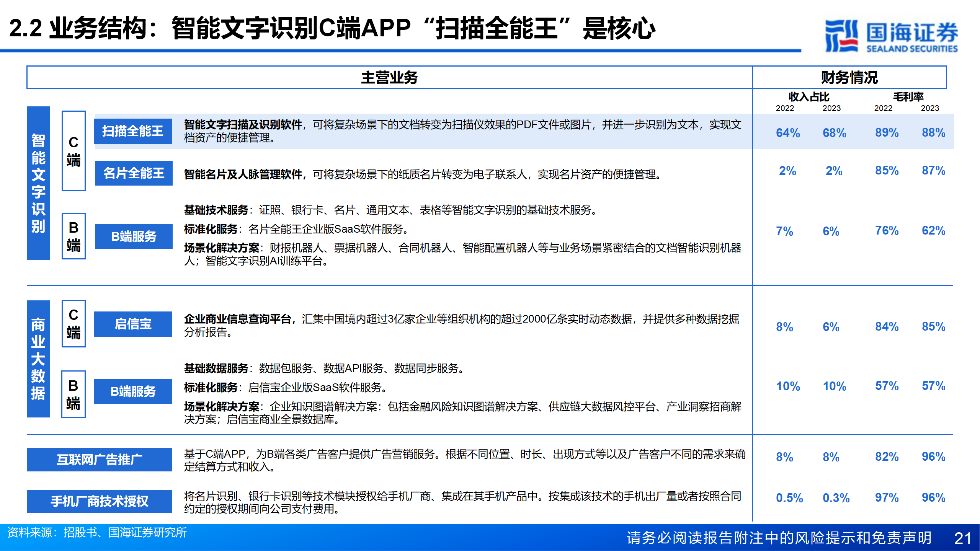Select the 手机厂商技术授权 label
The height and width of the screenshot is (551, 980).
point(99,501)
